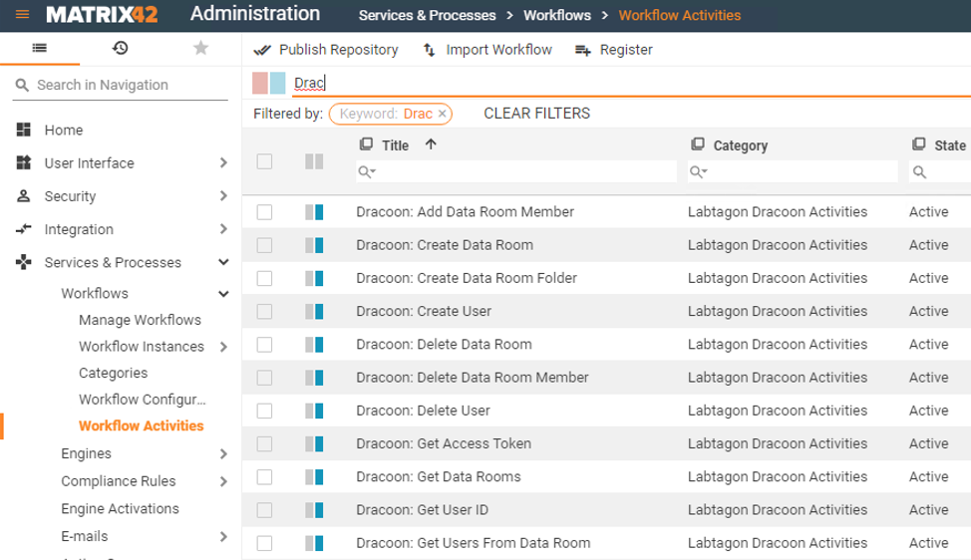Select checkbox for Create Data Room Folder
This screenshot has height=560, width=971.
click(x=264, y=278)
